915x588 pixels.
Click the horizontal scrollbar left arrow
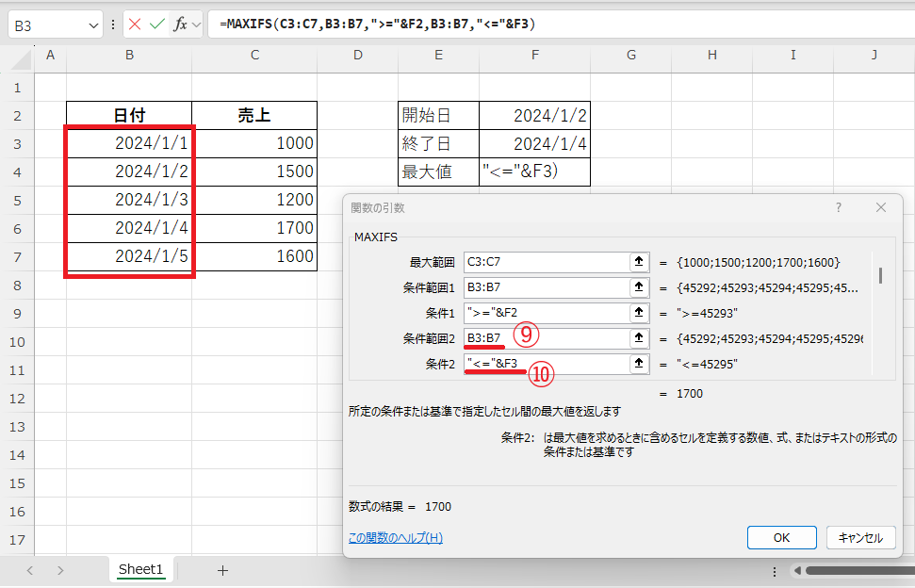point(797,571)
